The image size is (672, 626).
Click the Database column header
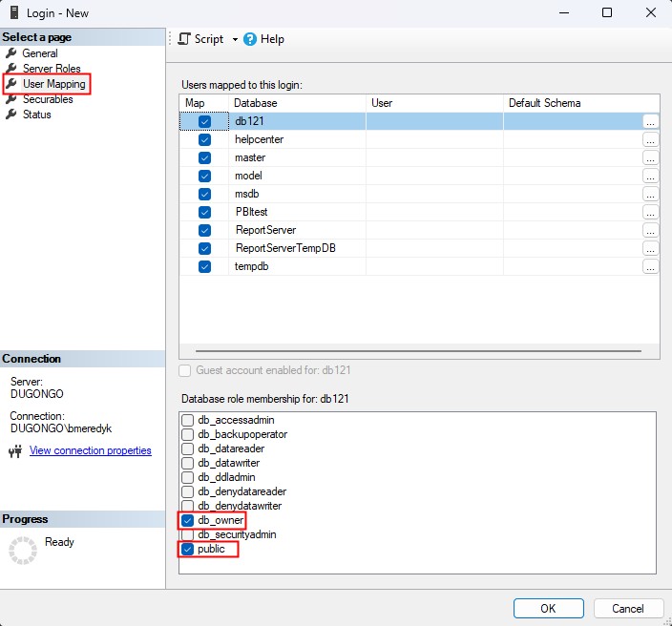[x=297, y=103]
